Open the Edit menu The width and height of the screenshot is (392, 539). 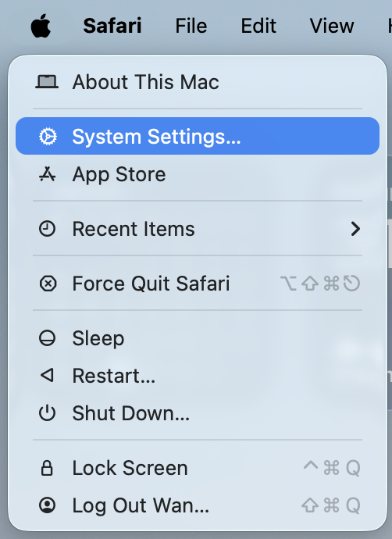[x=258, y=26]
